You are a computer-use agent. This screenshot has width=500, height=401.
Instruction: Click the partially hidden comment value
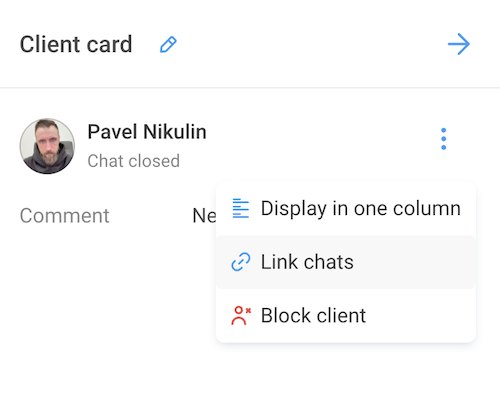pyautogui.click(x=204, y=216)
